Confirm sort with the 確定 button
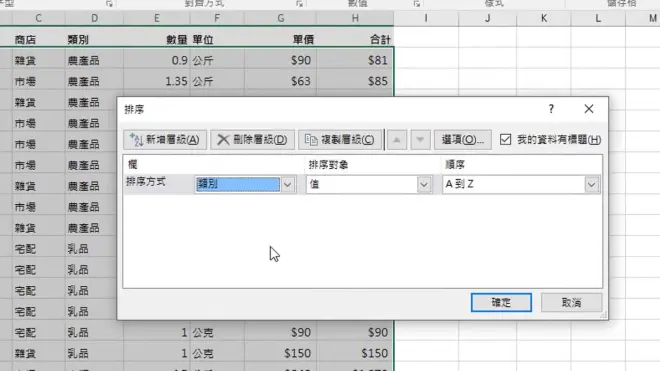 (501, 302)
